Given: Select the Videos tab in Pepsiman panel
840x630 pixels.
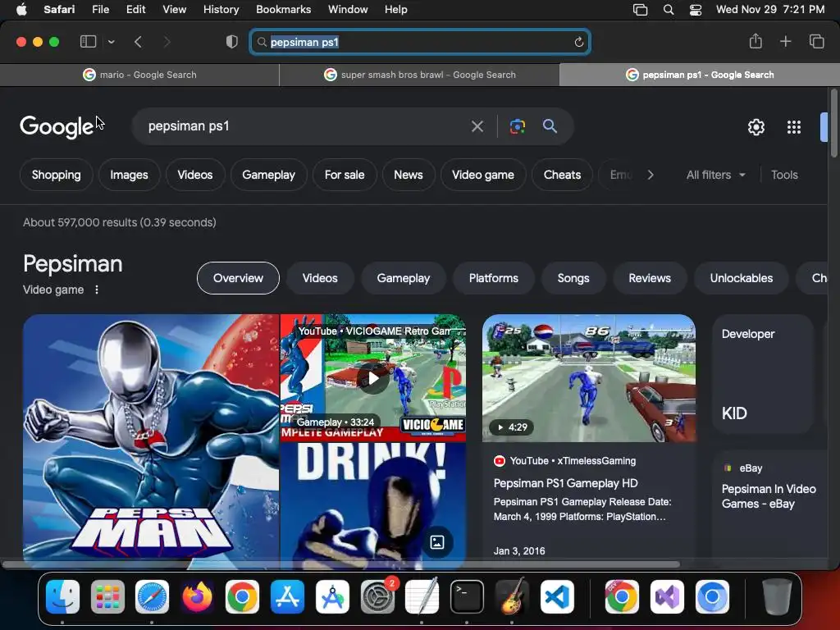Looking at the screenshot, I should 320,278.
